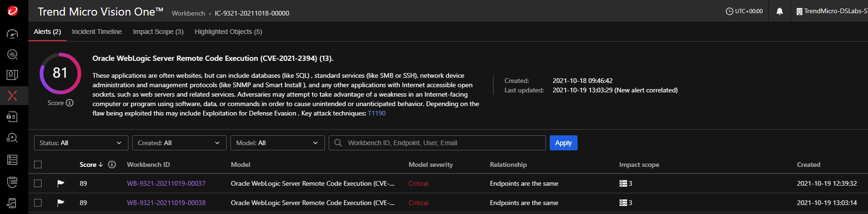Click Endpoints are the same in row 00038

[x=524, y=203]
